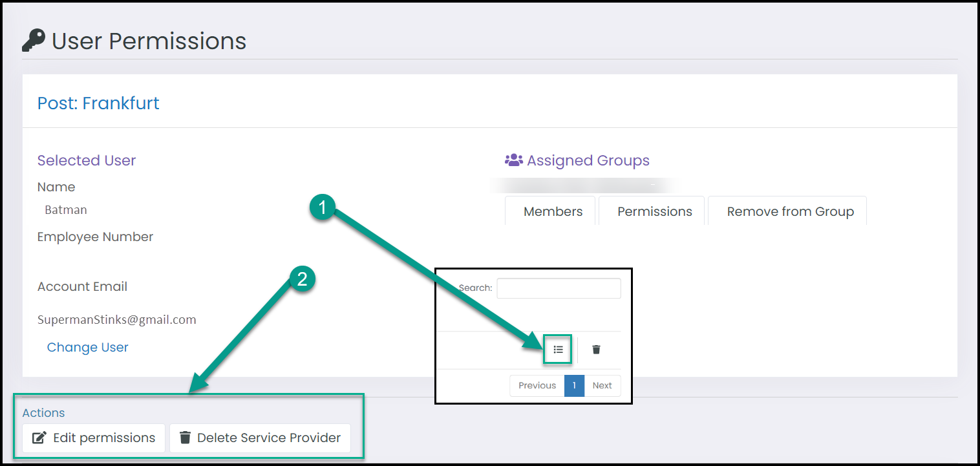The width and height of the screenshot is (980, 466).
Task: Click the Delete Service Provider button
Action: pyautogui.click(x=260, y=438)
